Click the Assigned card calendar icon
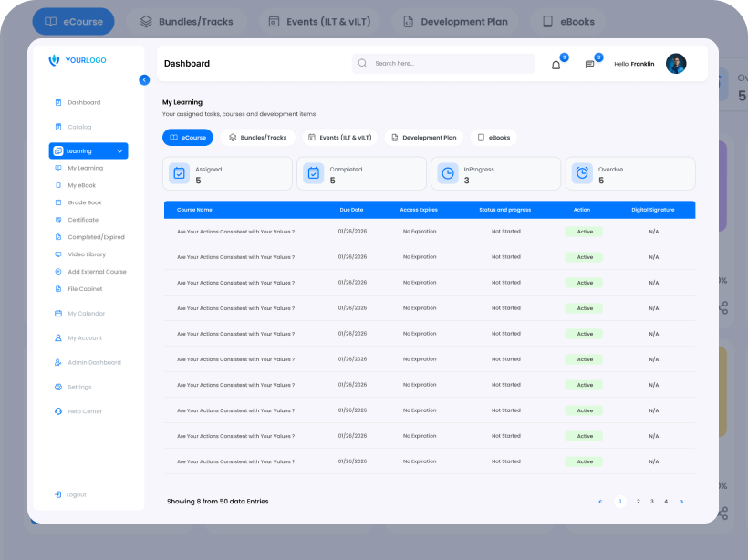Screen dimensions: 748x560 pos(180,173)
